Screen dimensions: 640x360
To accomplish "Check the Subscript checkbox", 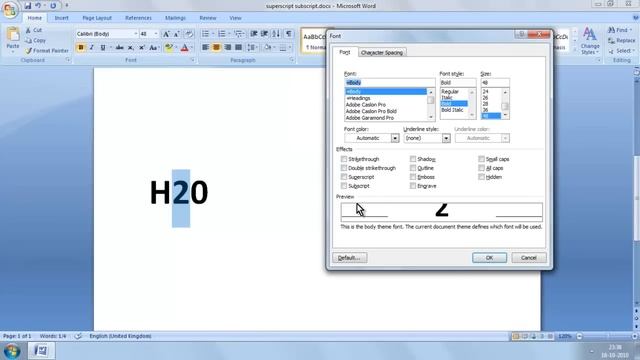I will tap(344, 186).
